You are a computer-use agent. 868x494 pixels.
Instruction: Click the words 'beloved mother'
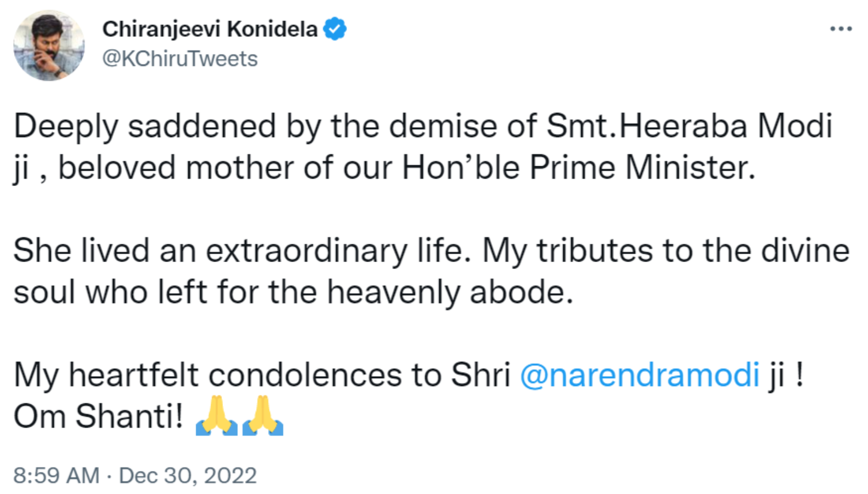pyautogui.click(x=176, y=168)
